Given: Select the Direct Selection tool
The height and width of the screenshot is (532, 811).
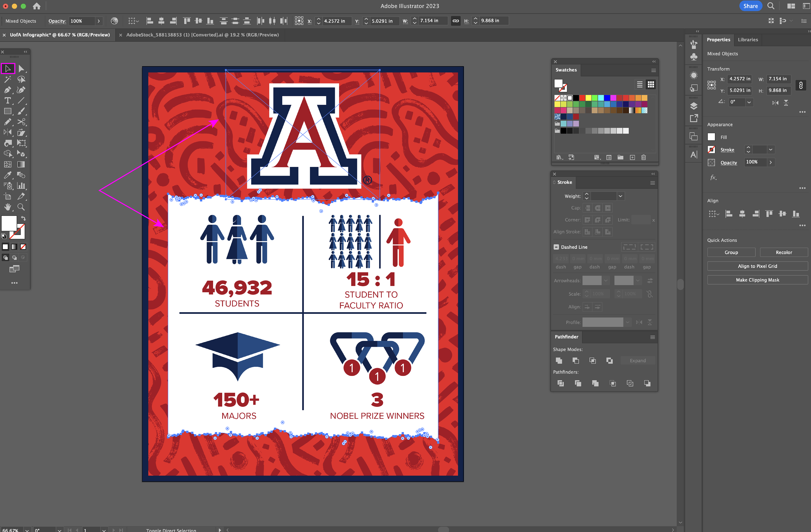Looking at the screenshot, I should (21, 69).
